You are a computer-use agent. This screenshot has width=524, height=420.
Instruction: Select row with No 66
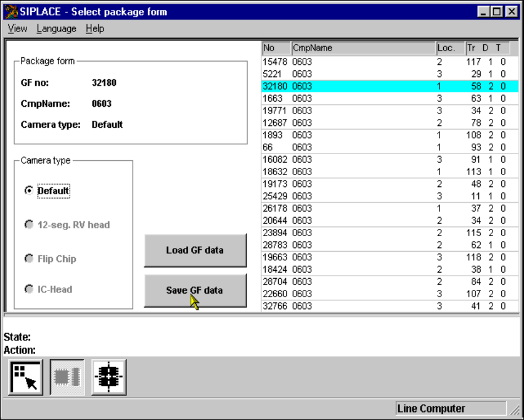pyautogui.click(x=390, y=147)
